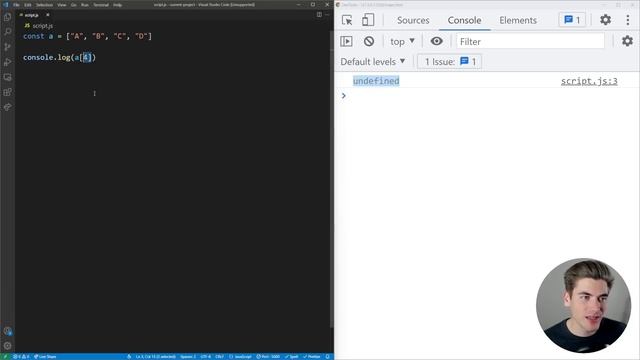Open the Source Control view
This screenshot has width=640, height=360.
click(x=7, y=47)
